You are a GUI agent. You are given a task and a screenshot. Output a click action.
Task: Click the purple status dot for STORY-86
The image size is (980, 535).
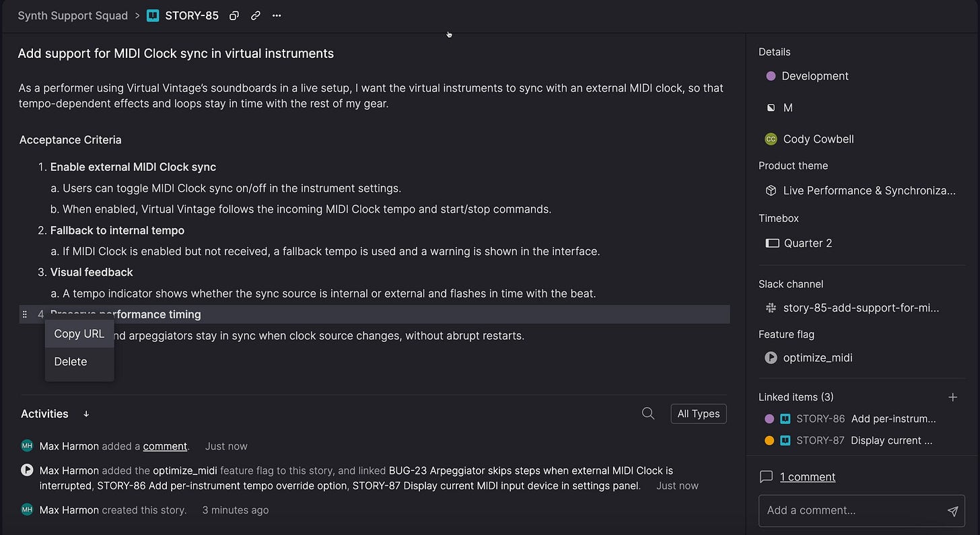pos(770,419)
